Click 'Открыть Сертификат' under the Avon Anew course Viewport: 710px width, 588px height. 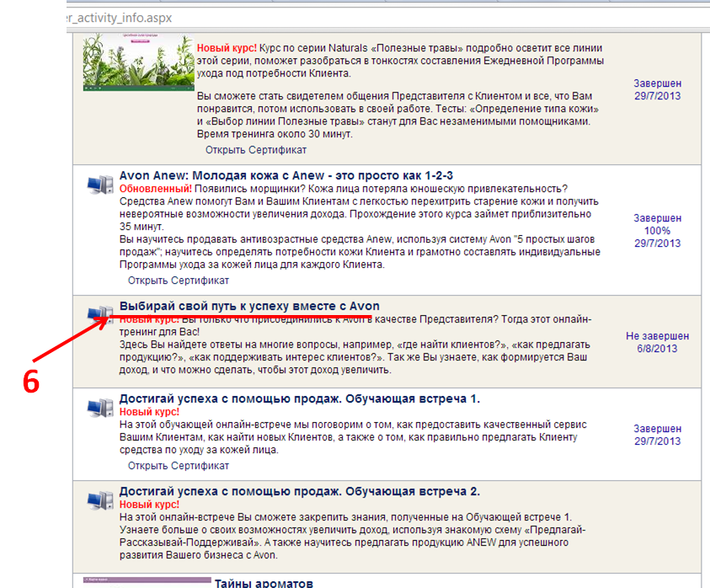pyautogui.click(x=179, y=281)
